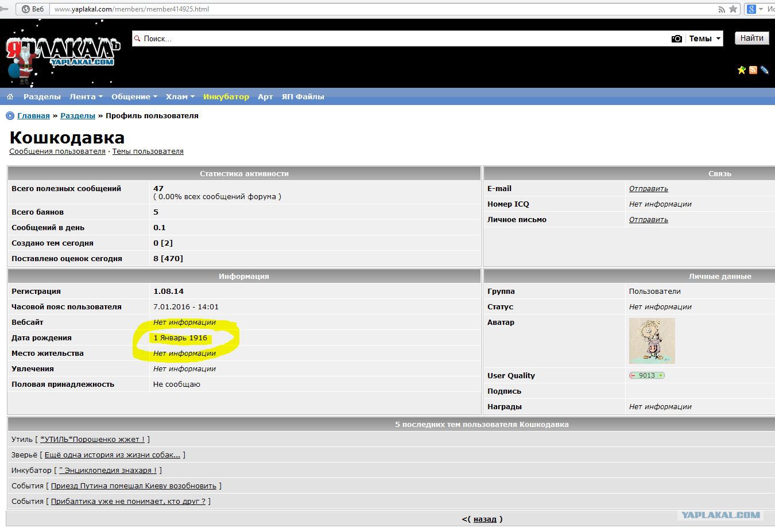The image size is (775, 532).
Task: Open topic Ещё одна история из жизни собак...
Action: coord(113,455)
